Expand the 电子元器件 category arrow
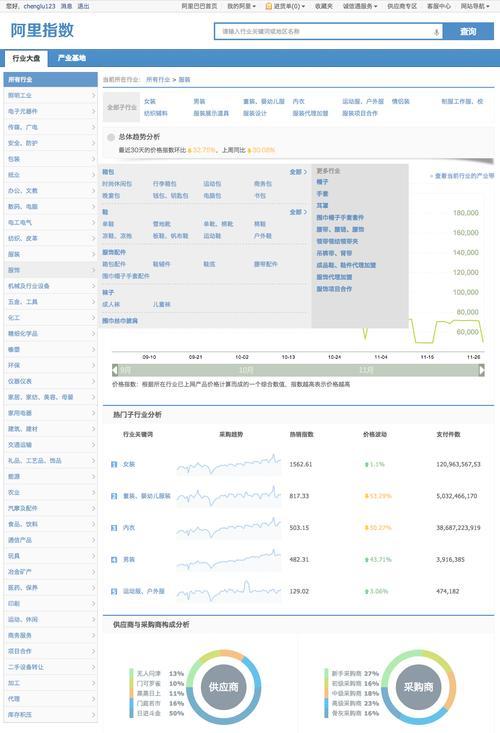The height and width of the screenshot is (733, 500). click(93, 111)
